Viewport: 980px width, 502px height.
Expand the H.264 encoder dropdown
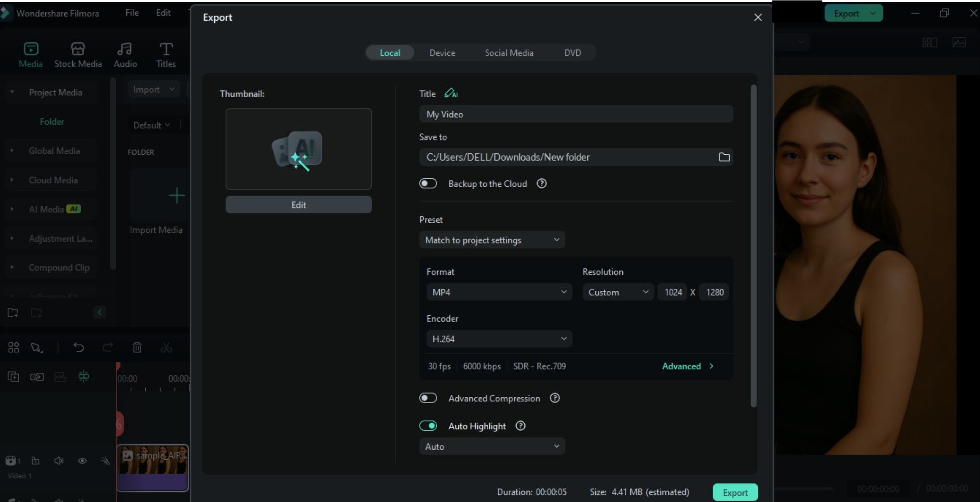[499, 339]
